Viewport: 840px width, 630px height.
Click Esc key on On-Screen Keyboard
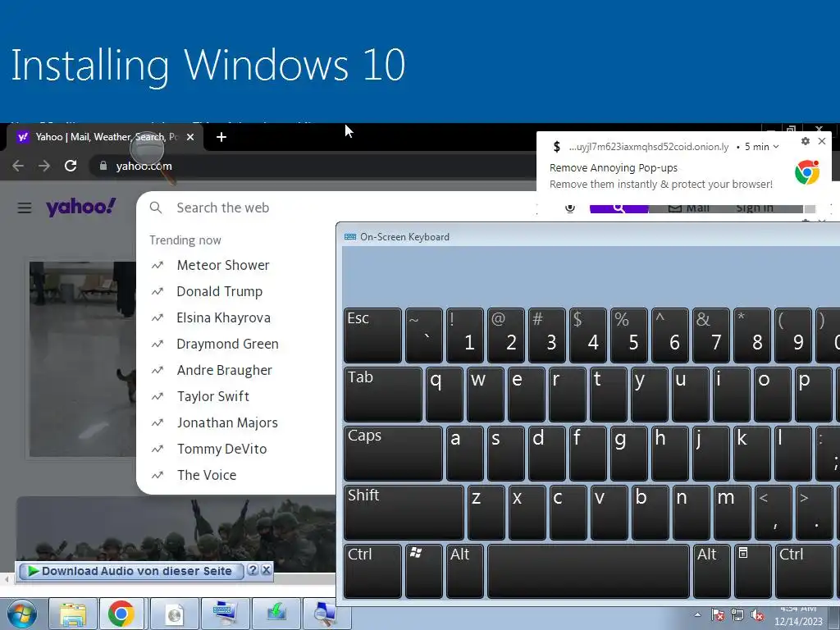point(372,336)
